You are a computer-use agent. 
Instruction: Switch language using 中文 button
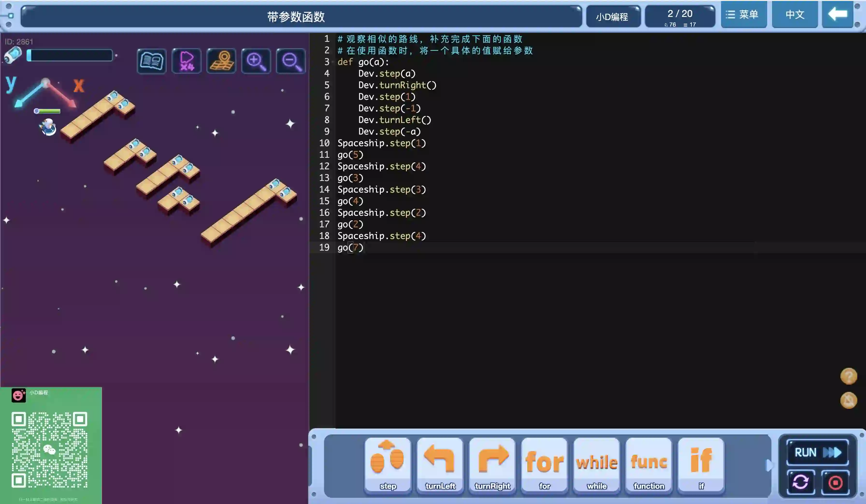click(x=794, y=14)
